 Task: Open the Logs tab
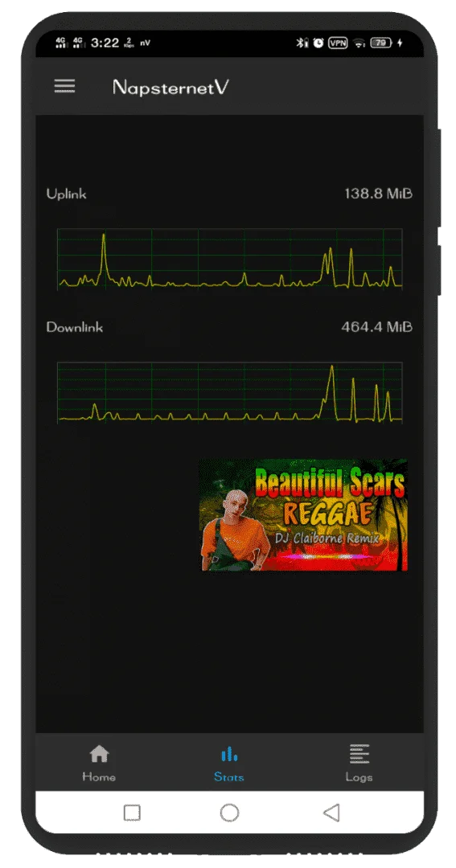359,764
